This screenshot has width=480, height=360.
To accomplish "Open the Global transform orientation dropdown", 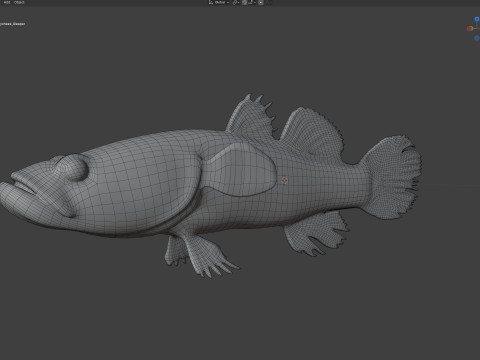I will (219, 2).
